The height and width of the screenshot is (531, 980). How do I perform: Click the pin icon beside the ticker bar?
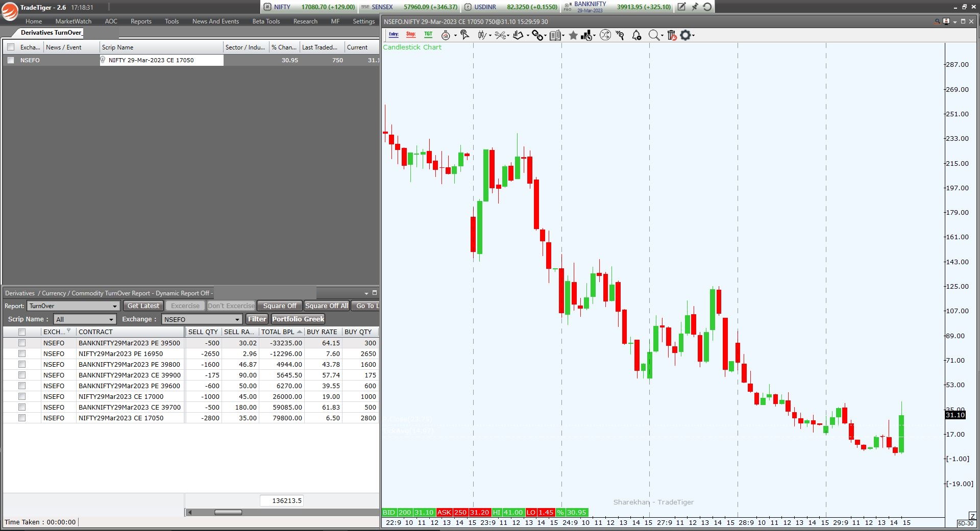[x=695, y=7]
